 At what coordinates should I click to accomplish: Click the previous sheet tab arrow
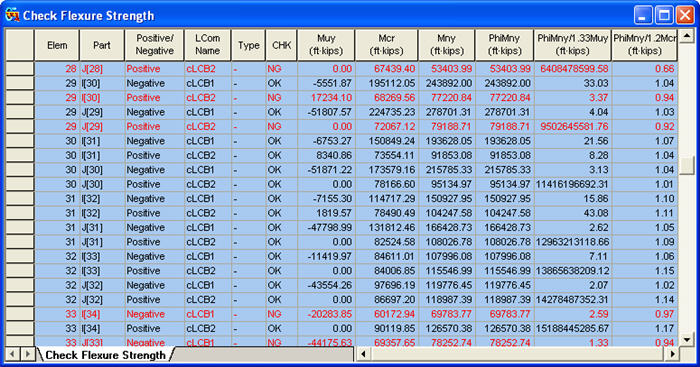12,354
